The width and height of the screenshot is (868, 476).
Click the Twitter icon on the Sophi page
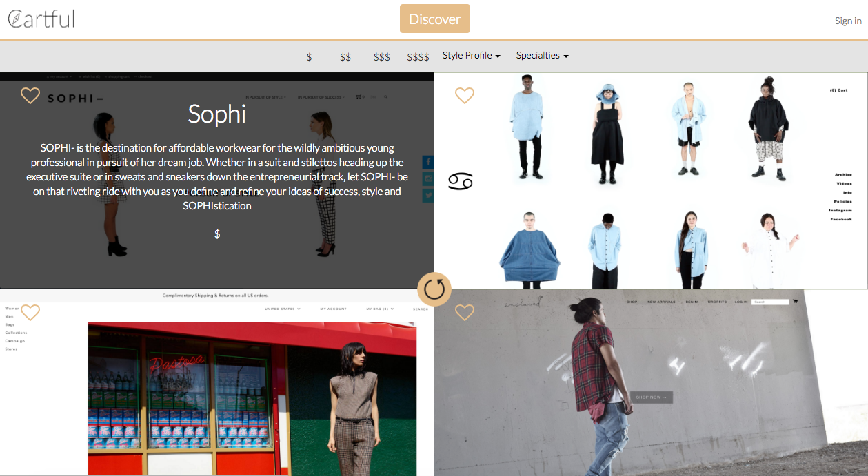pyautogui.click(x=428, y=195)
